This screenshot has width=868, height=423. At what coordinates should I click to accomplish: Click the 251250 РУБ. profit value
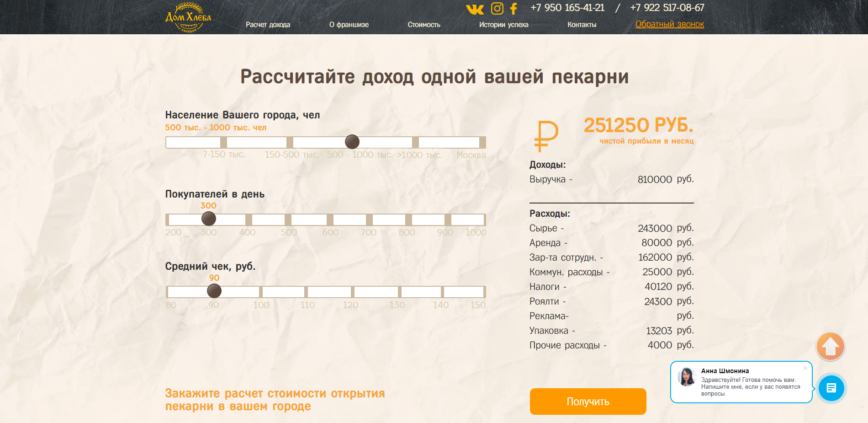(638, 125)
